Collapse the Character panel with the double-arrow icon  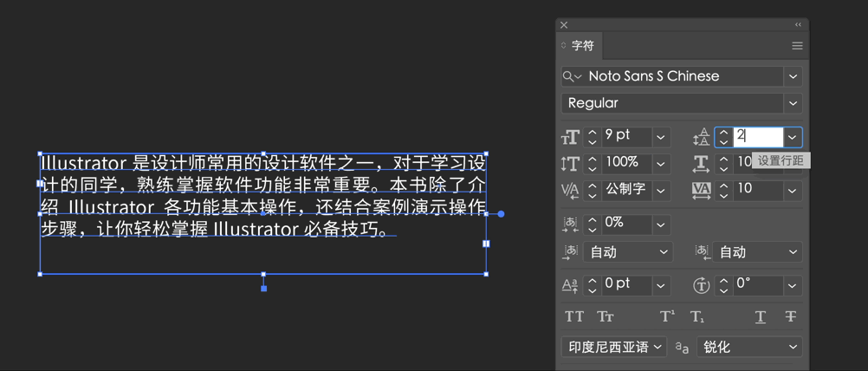[798, 25]
